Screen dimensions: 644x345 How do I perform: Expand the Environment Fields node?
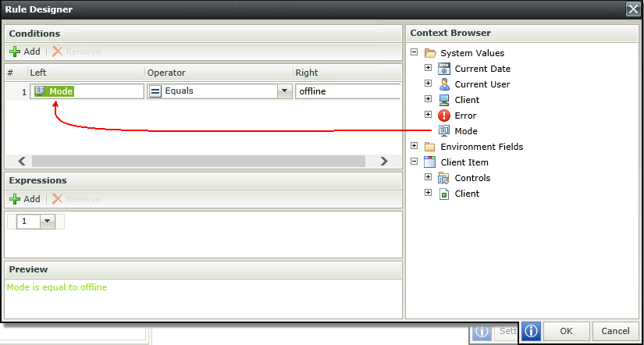click(x=414, y=146)
